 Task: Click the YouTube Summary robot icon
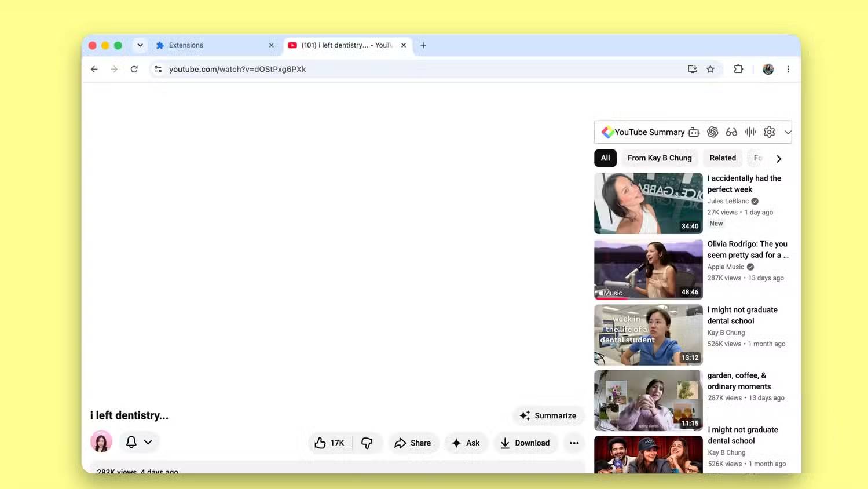pos(694,132)
